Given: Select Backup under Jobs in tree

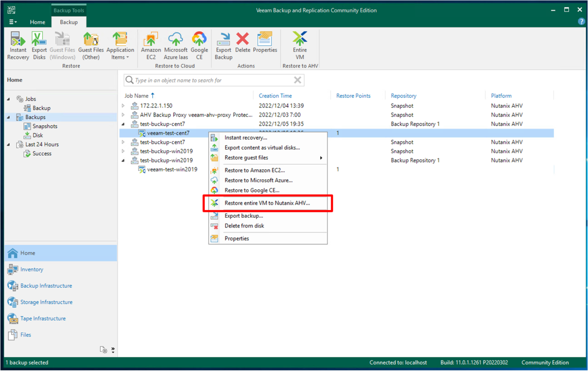Looking at the screenshot, I should tap(37, 108).
